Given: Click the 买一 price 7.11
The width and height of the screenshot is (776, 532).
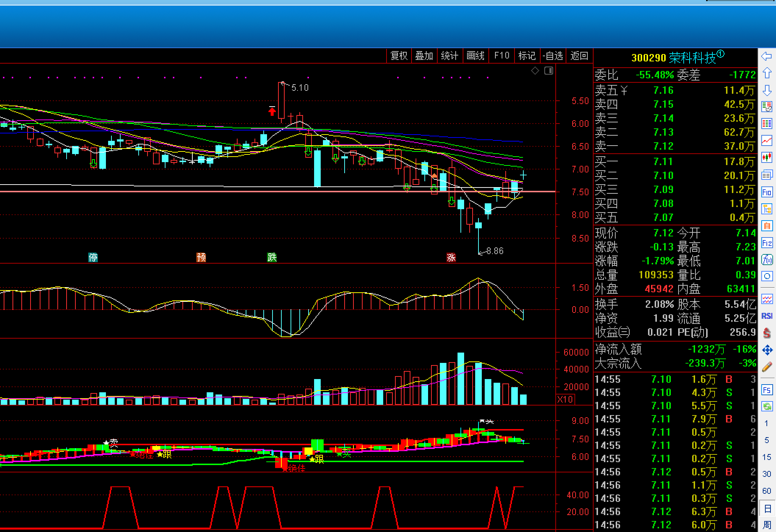Looking at the screenshot, I should click(x=663, y=162).
